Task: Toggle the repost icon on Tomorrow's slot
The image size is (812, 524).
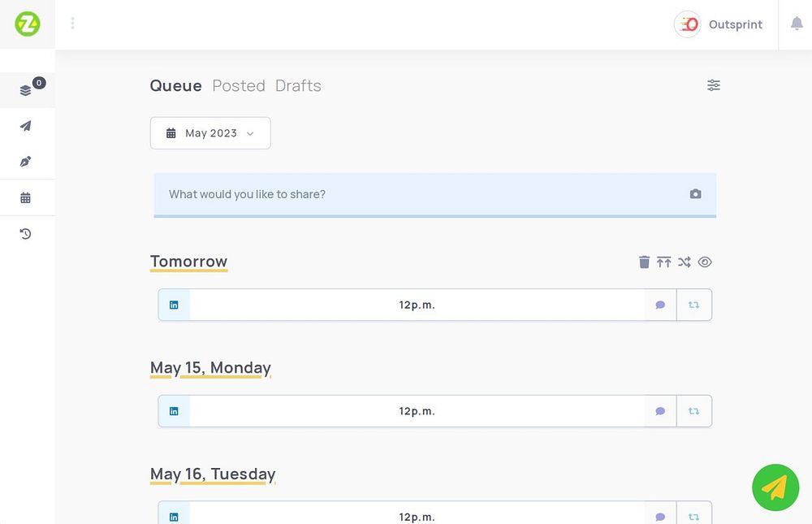Action: click(693, 305)
